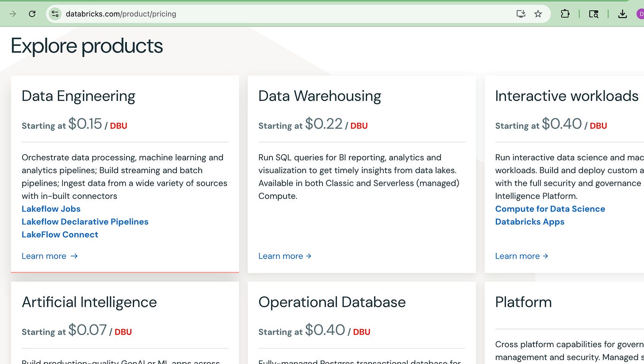
Task: Click the red DBU label in Operational Database
Action: tap(362, 332)
